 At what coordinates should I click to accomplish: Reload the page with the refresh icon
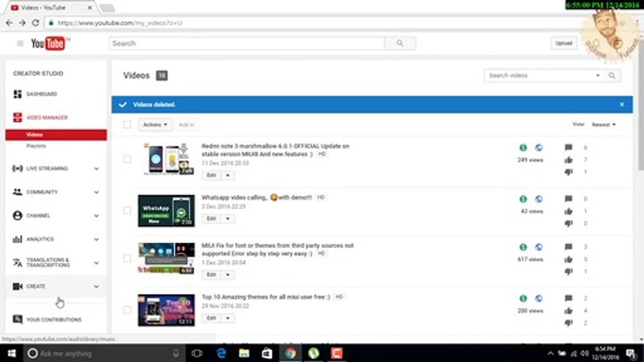pyautogui.click(x=35, y=23)
